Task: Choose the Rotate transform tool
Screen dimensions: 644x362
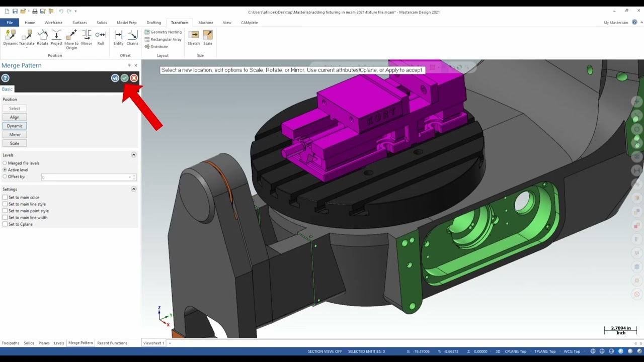Action: [42, 38]
